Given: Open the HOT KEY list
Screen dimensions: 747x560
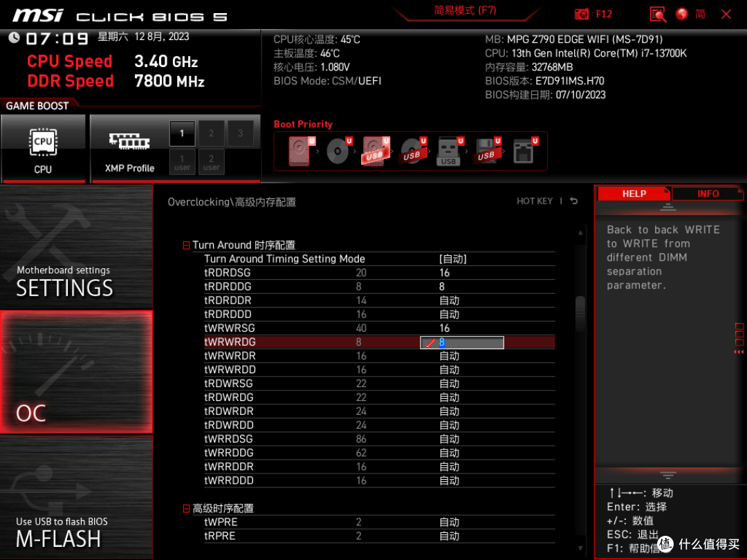Looking at the screenshot, I should point(535,201).
